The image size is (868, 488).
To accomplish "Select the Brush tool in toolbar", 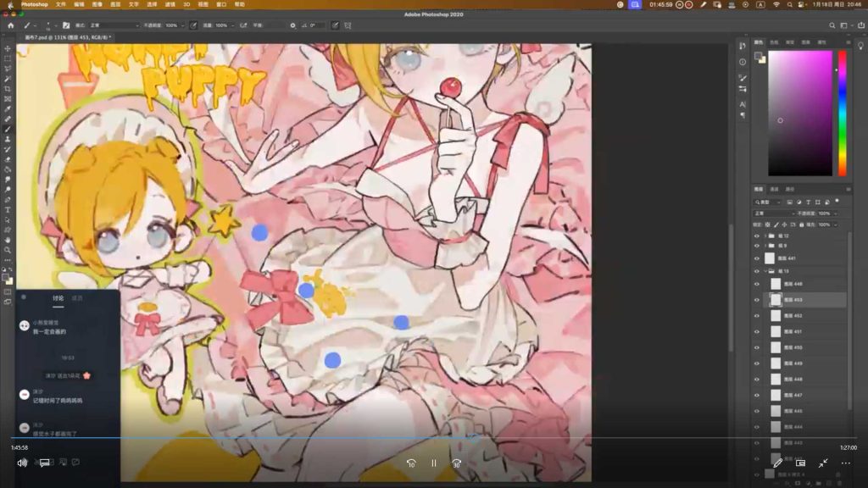I will click(8, 129).
